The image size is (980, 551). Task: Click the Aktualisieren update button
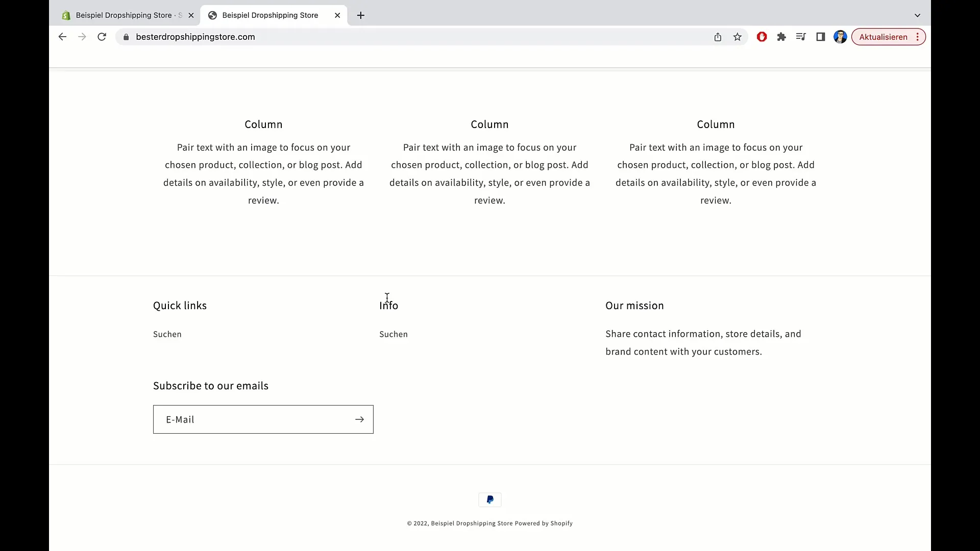pyautogui.click(x=883, y=37)
